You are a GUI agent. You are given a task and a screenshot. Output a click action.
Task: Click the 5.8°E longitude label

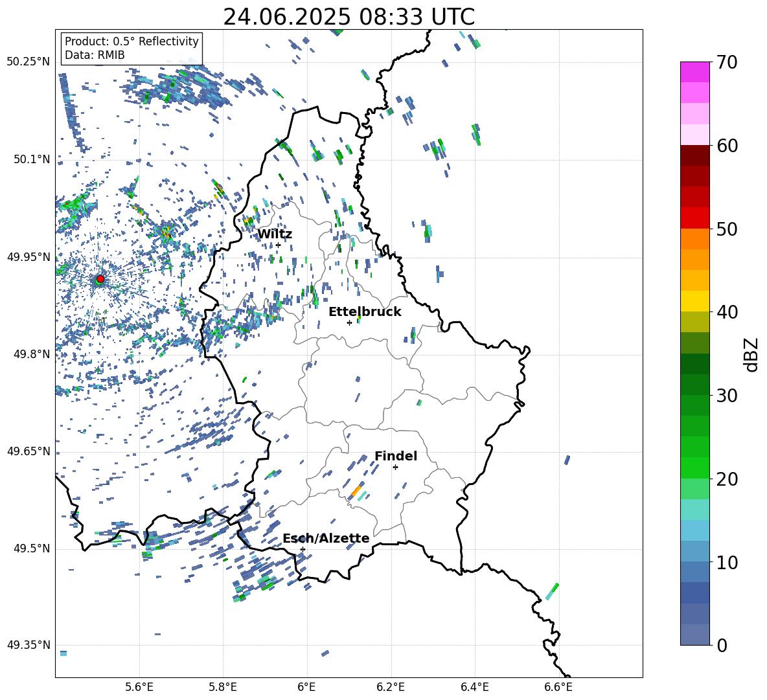pyautogui.click(x=223, y=687)
